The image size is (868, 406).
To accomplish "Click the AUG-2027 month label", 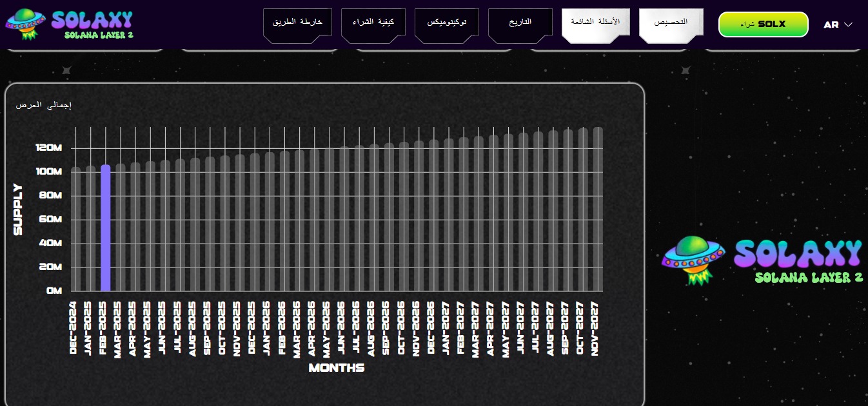I will click(551, 329).
